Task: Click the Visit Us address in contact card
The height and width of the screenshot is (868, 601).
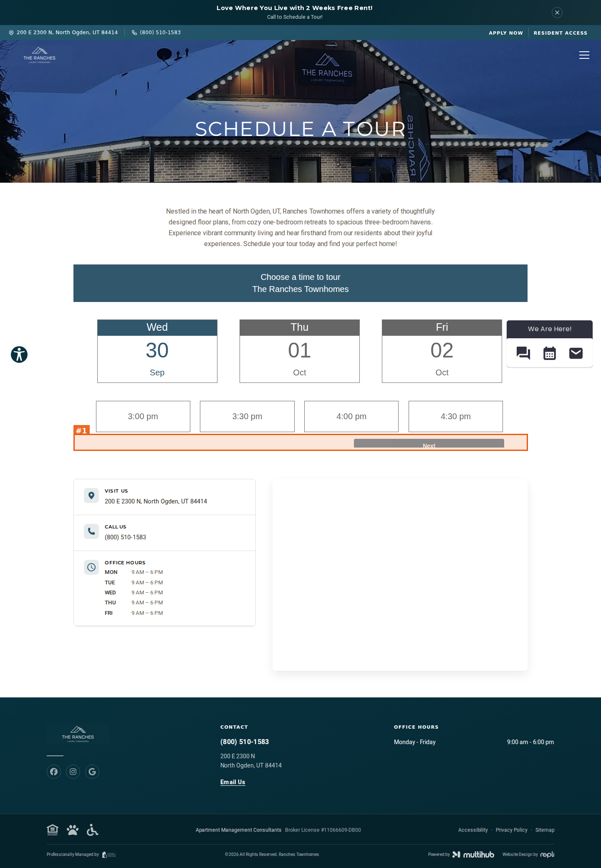Action: [156, 501]
